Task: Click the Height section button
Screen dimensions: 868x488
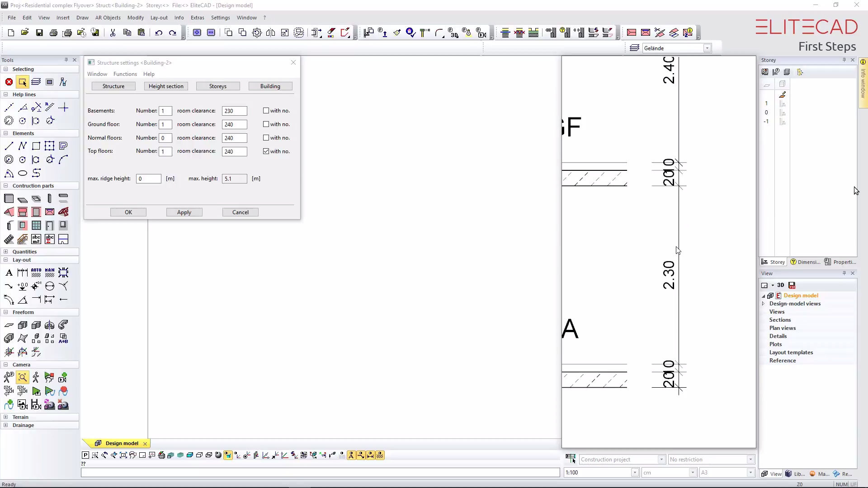Action: click(x=166, y=86)
